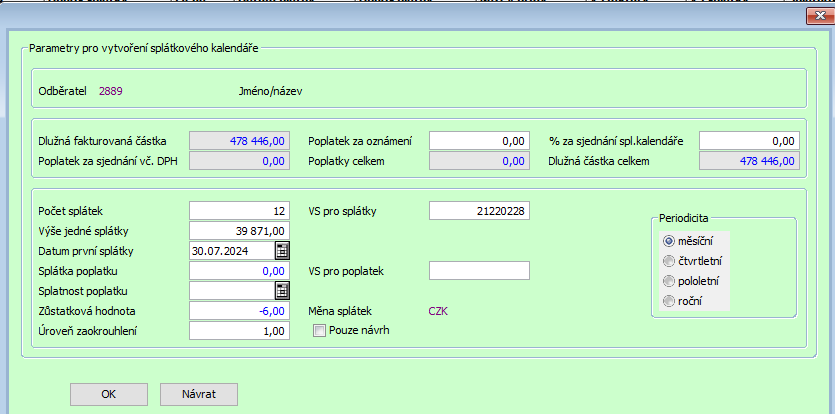Click the Poplatek za oznámení field
The image size is (835, 414).
click(x=479, y=141)
